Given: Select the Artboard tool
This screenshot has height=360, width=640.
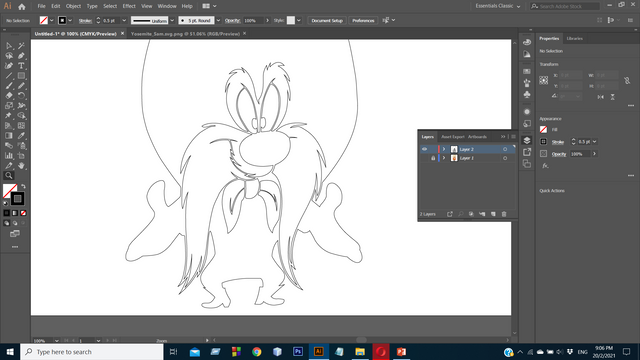Looking at the screenshot, I should pos(21,156).
